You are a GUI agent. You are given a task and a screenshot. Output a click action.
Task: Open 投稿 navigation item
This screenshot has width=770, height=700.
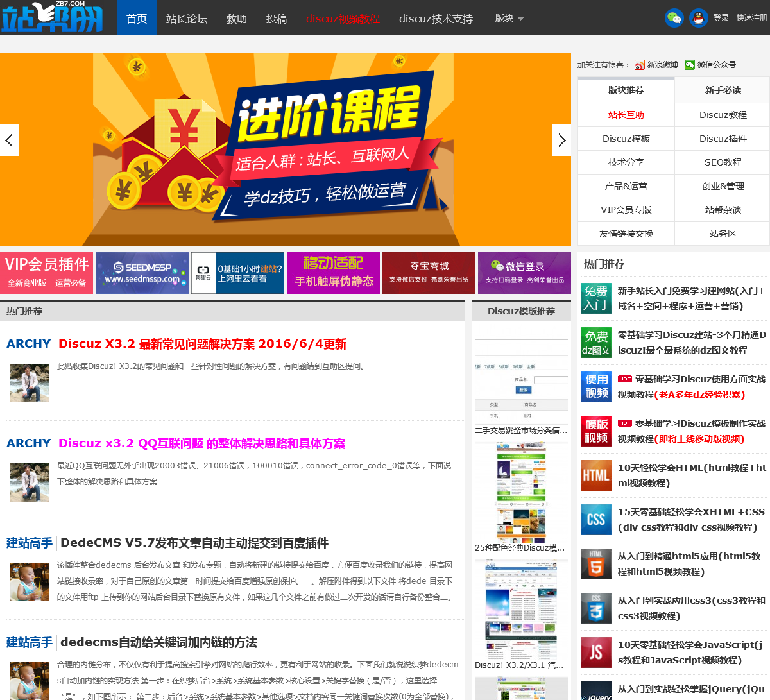coord(277,19)
